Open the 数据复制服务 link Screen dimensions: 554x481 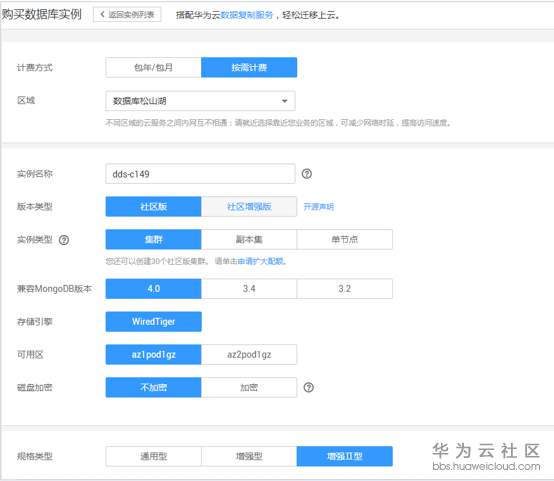[x=247, y=15]
